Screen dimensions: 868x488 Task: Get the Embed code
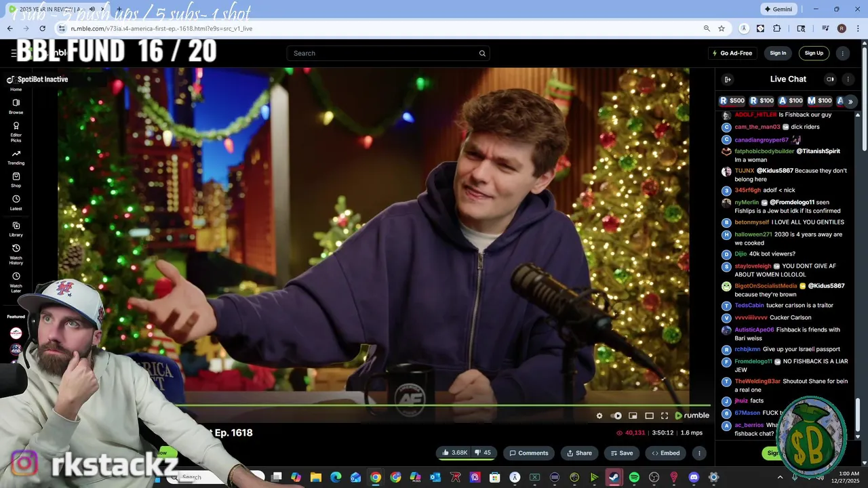[x=665, y=453]
